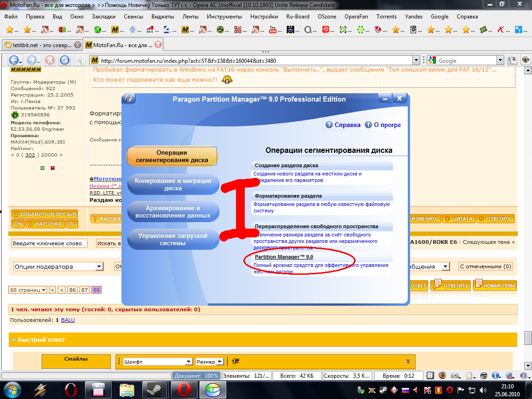
Task: Click the camera icon in the status bar
Action: pos(454,375)
